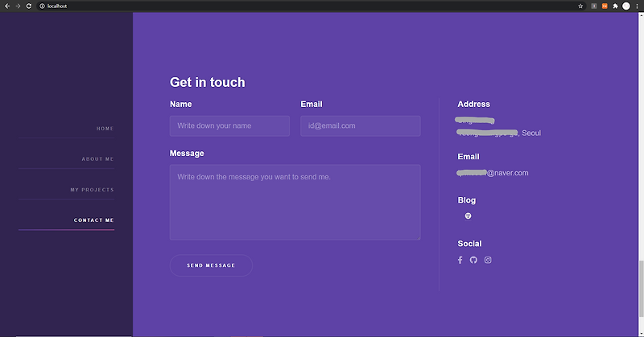Viewport: 644px width, 337px height.
Task: Open site info icon beside localhost
Action: tap(42, 6)
